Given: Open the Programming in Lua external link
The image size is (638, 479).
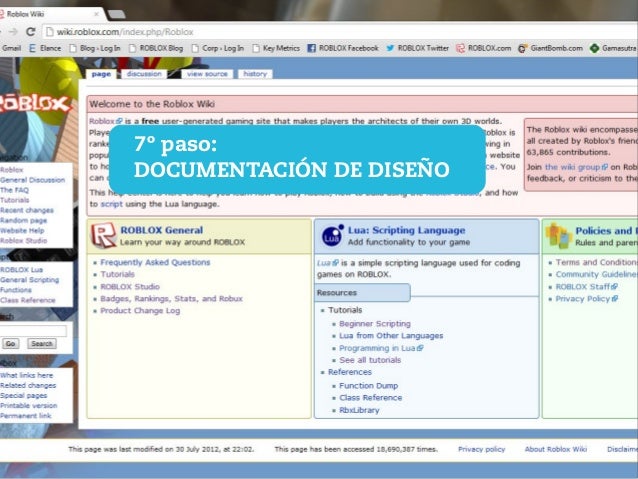Looking at the screenshot, I should pyautogui.click(x=381, y=348).
